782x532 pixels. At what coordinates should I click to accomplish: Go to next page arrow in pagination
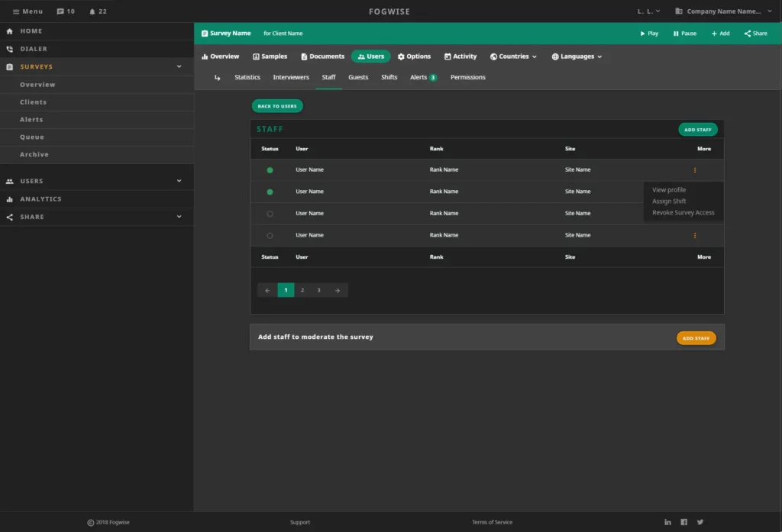point(338,290)
